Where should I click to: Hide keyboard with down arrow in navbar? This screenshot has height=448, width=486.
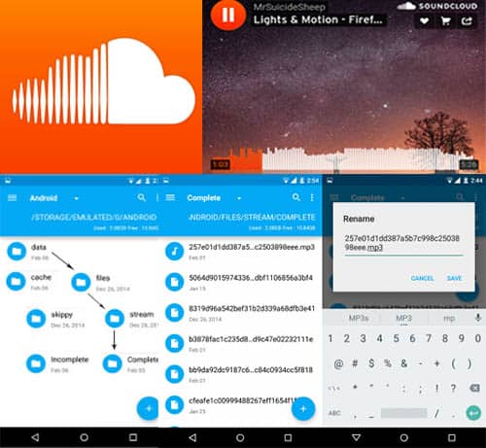coord(357,437)
